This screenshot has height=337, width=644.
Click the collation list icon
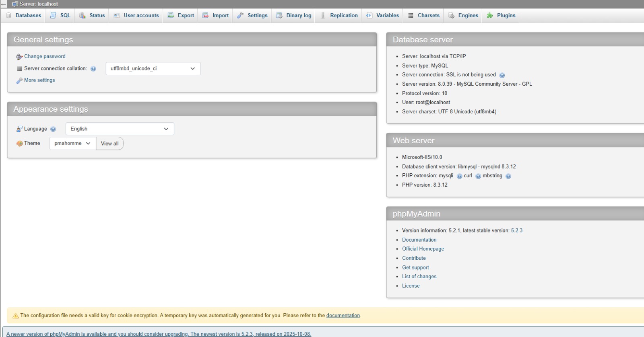(19, 69)
